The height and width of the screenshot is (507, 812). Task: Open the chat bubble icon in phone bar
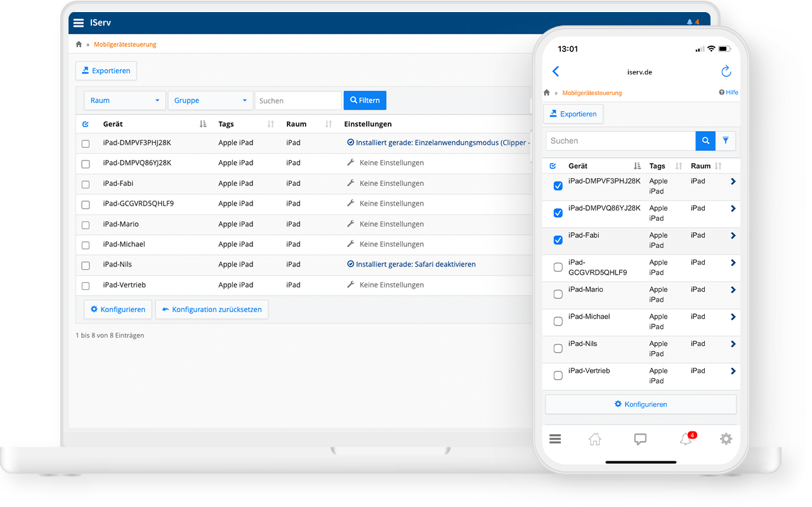640,438
